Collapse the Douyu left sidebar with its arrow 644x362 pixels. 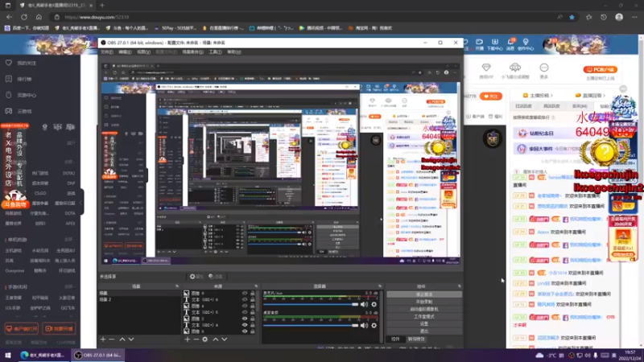[81, 203]
